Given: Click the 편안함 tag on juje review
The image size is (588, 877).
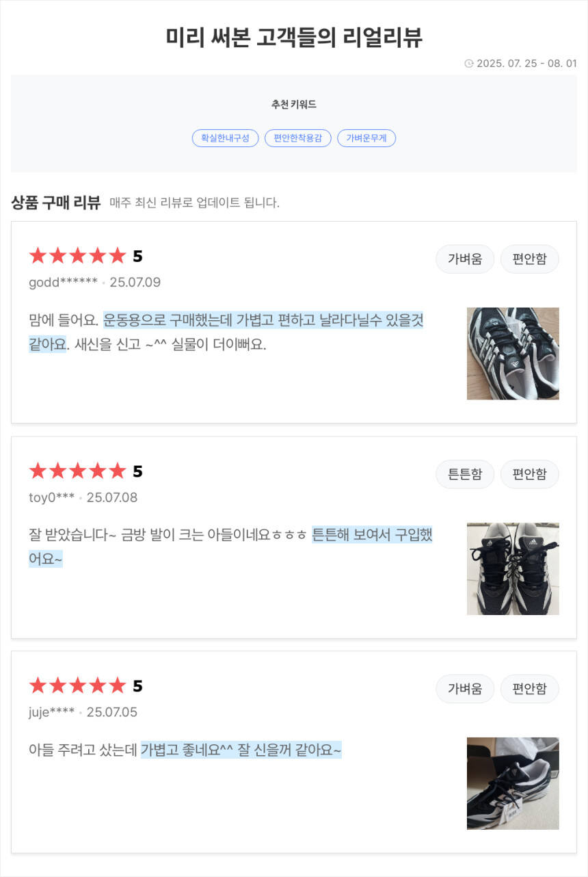Looking at the screenshot, I should click(529, 689).
